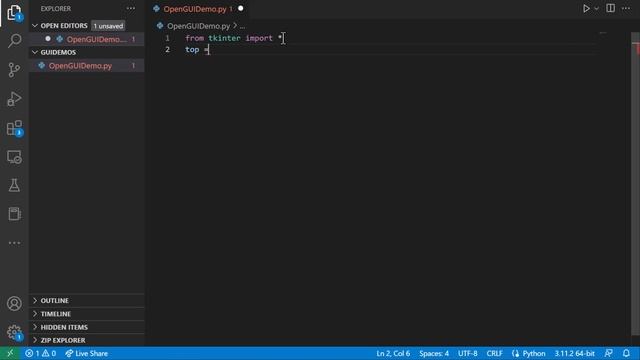Expand the Outline section
640x360 pixels.
[x=54, y=300]
